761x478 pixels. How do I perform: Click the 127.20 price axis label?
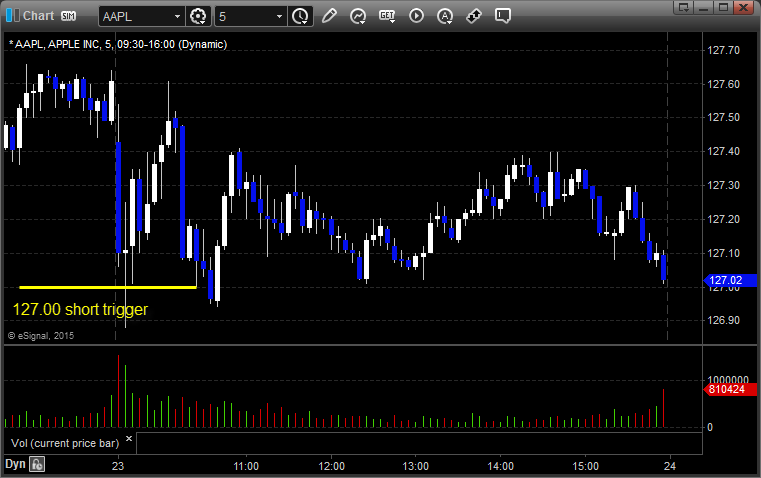pyautogui.click(x=724, y=219)
